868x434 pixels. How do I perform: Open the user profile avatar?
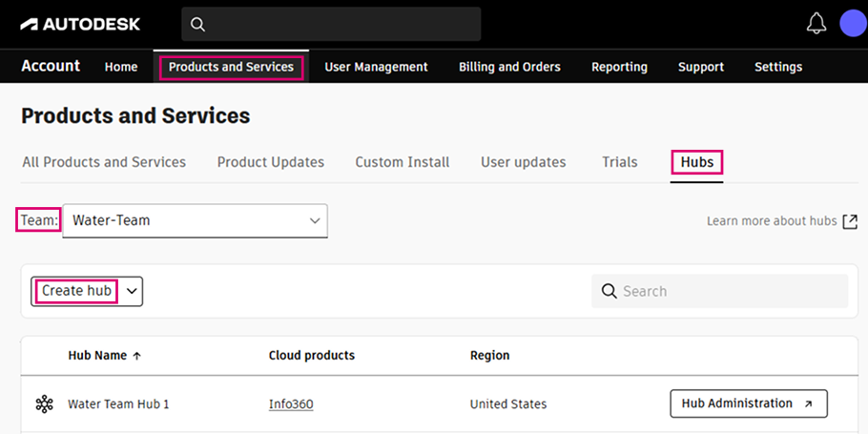pyautogui.click(x=853, y=24)
